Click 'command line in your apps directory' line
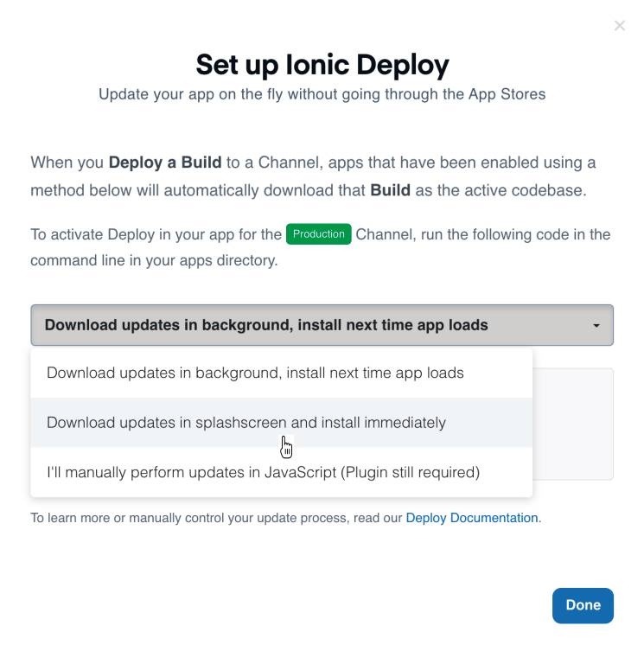 pyautogui.click(x=154, y=260)
